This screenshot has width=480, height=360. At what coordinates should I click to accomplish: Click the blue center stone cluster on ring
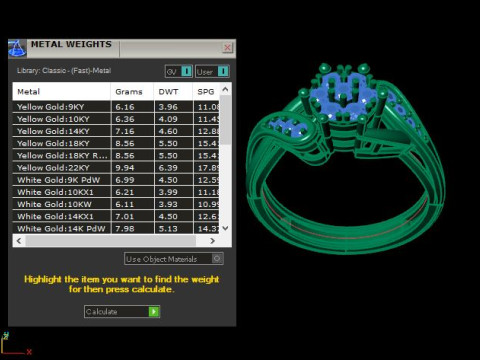(343, 96)
